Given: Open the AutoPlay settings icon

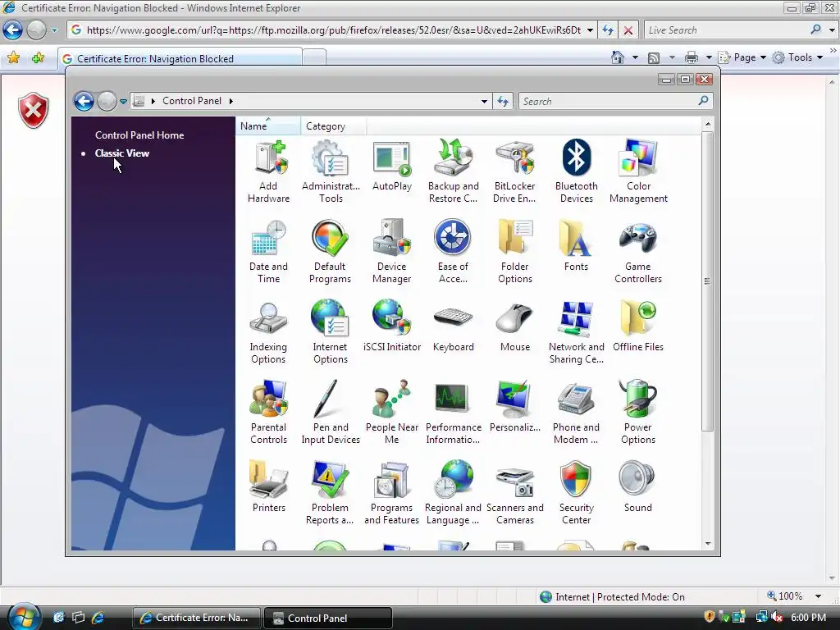Looking at the screenshot, I should pos(392,166).
